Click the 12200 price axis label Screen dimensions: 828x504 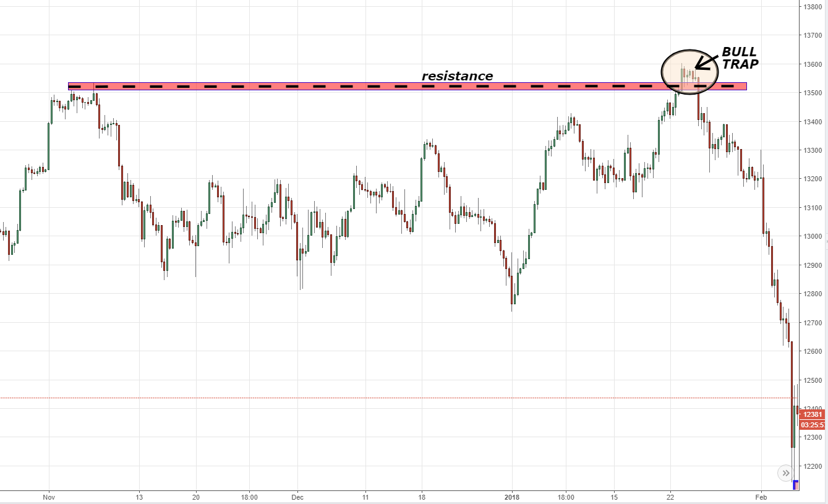pyautogui.click(x=813, y=466)
